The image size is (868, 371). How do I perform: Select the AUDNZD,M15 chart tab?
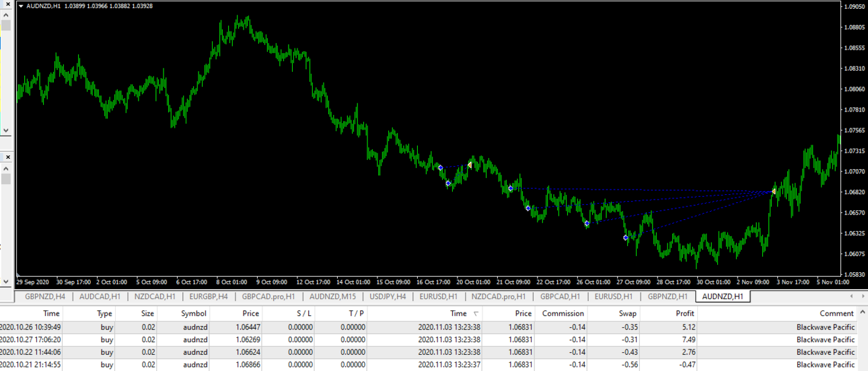click(332, 296)
